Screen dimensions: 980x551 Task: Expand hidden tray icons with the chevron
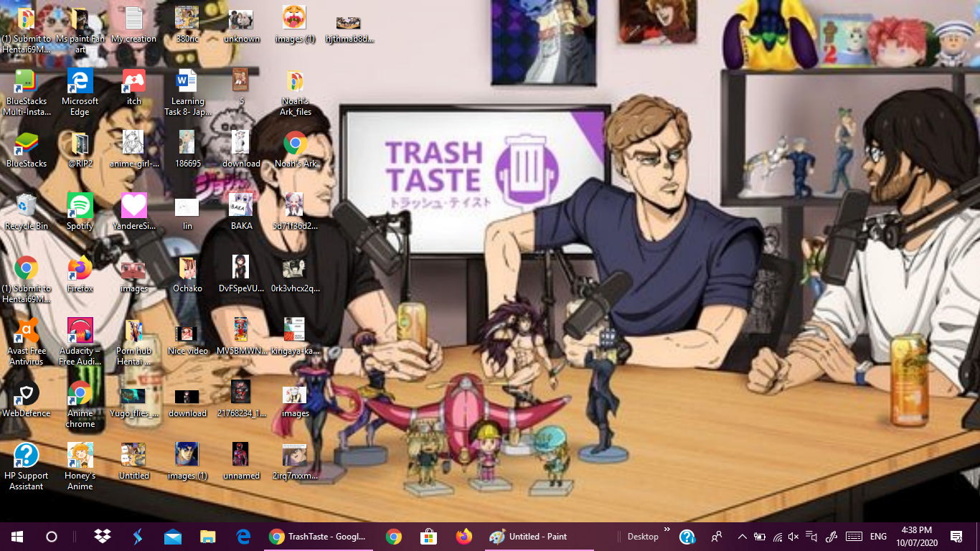point(742,536)
